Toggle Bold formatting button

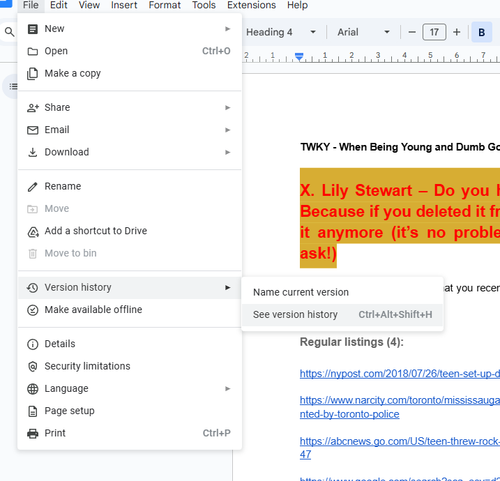(481, 32)
